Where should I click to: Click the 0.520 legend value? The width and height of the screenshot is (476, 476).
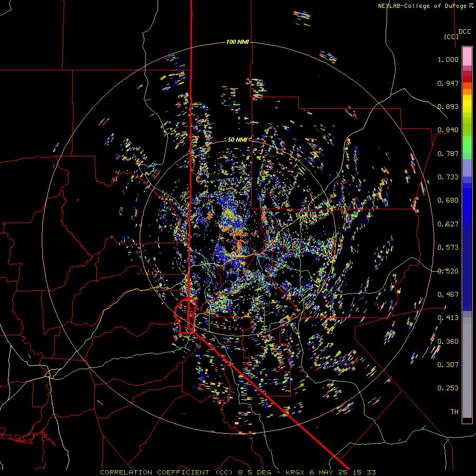click(x=448, y=271)
